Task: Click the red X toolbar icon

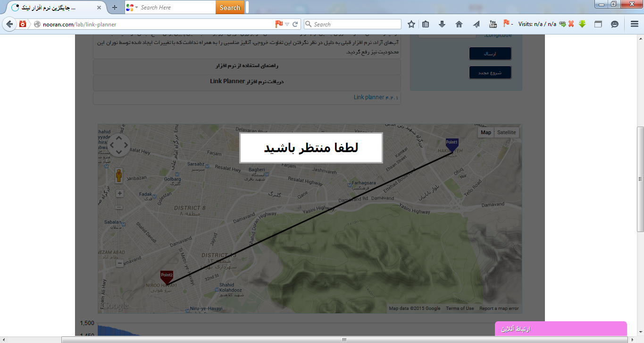Action: 571,24
